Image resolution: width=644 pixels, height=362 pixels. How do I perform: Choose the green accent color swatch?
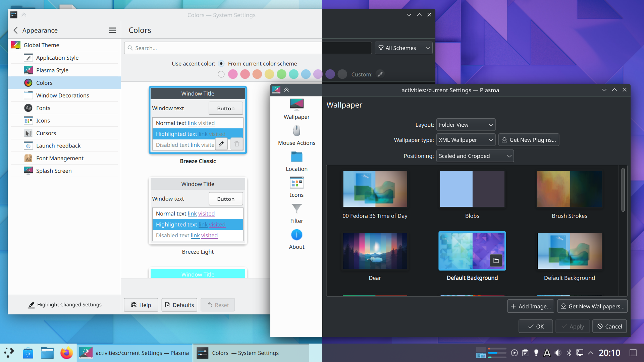pyautogui.click(x=281, y=74)
